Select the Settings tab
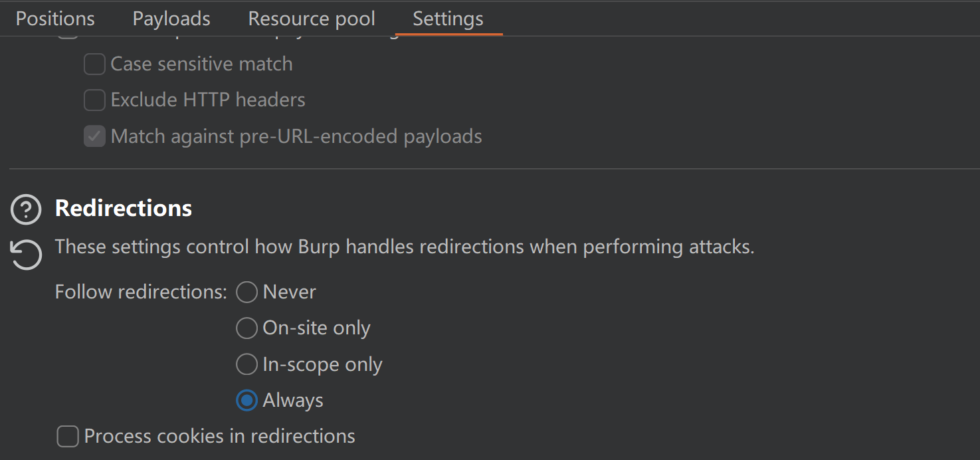The width and height of the screenshot is (980, 460). click(x=448, y=19)
